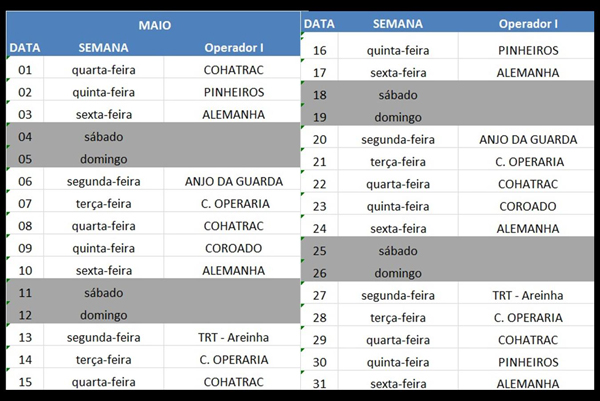Select the PINHEIROS cell on day 30
This screenshot has height=401, width=600.
[x=527, y=362]
